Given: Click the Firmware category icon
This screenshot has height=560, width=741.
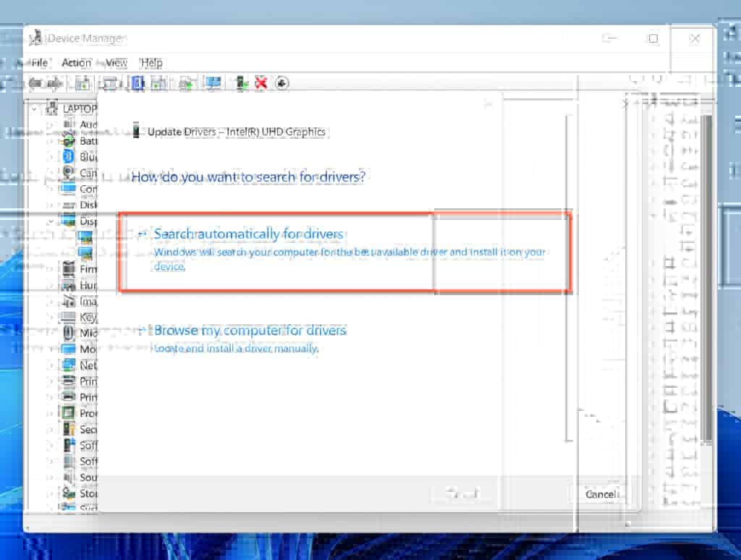Looking at the screenshot, I should pos(69,269).
